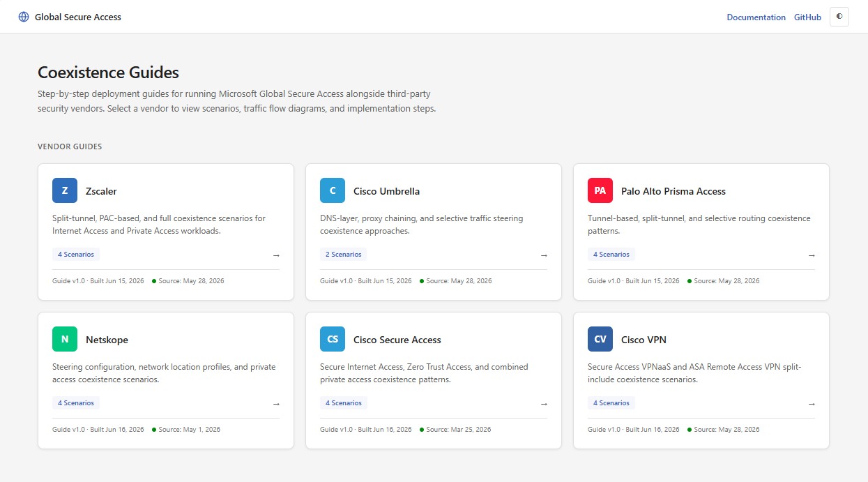Click the page intro paragraph under the heading
Screen dimensions: 868x482
tap(237, 101)
